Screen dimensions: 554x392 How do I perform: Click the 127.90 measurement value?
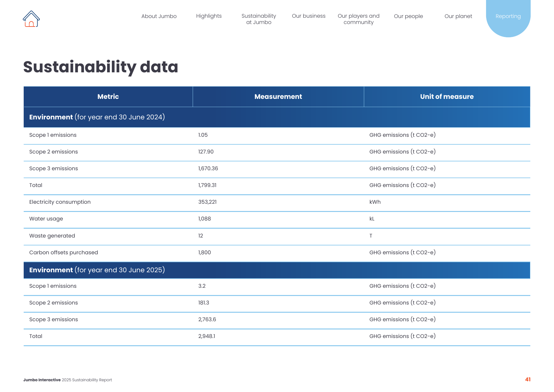pos(206,152)
